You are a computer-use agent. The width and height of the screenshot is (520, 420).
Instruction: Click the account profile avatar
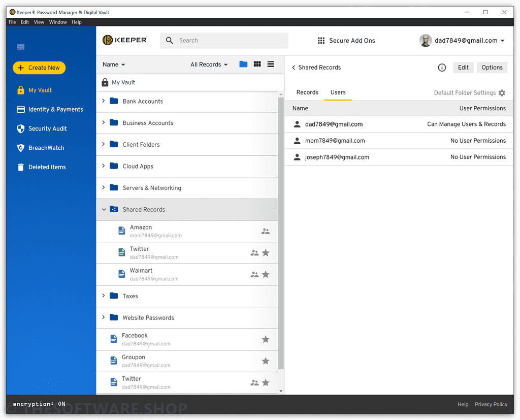click(426, 41)
